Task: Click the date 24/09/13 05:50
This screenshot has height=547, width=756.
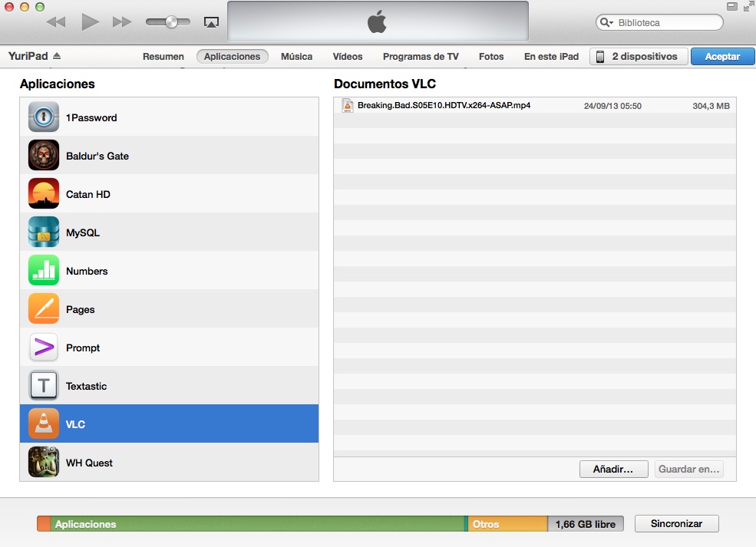Action: pyautogui.click(x=612, y=106)
